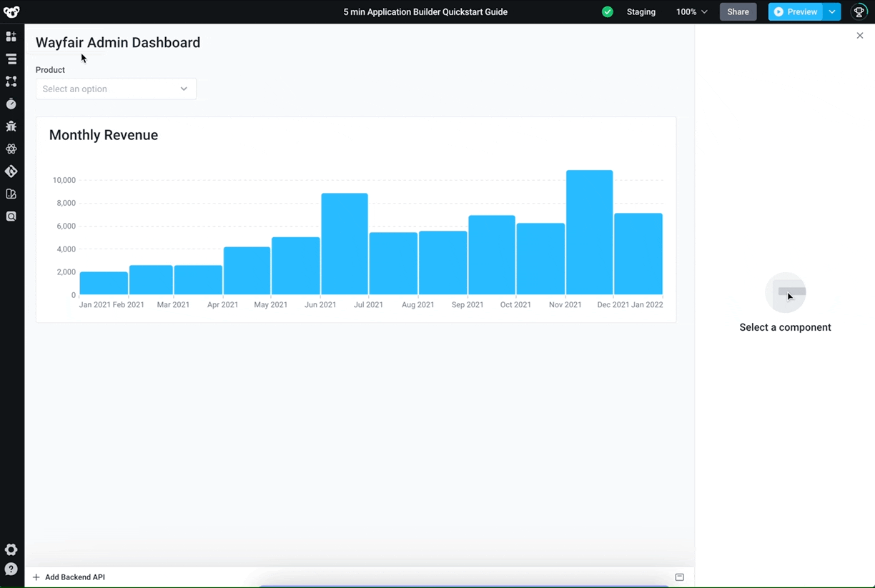Open the Git version control icon
Screen dimensions: 875x588
click(11, 171)
